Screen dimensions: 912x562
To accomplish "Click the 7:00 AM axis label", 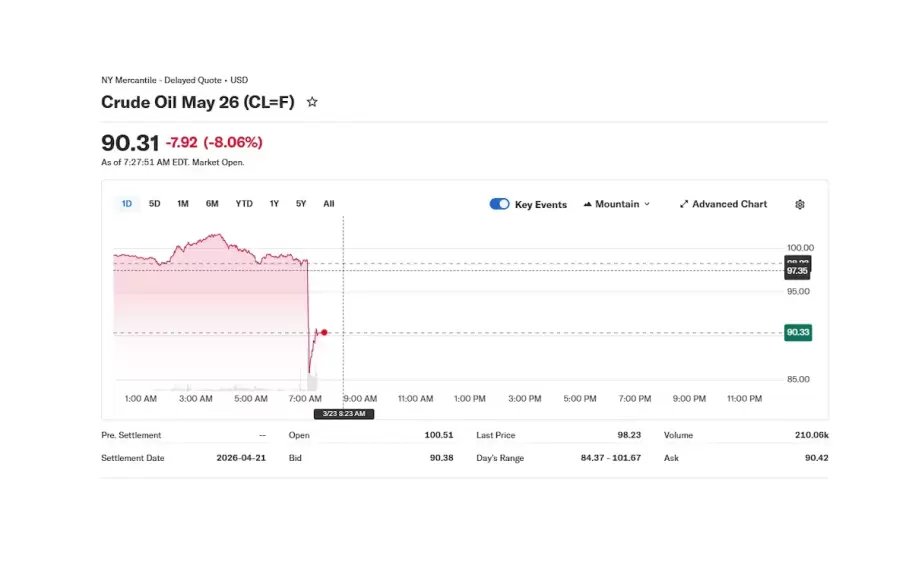I will tap(305, 399).
